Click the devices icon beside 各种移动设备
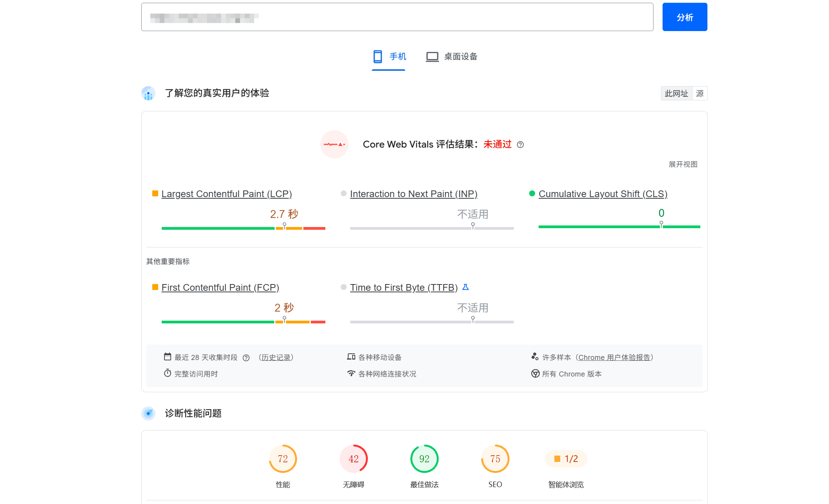Viewport: 829px width, 504px height. tap(351, 357)
